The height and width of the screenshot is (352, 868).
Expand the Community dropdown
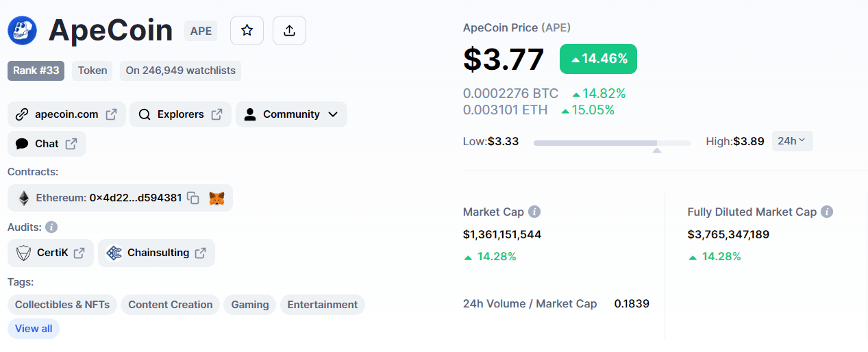291,114
